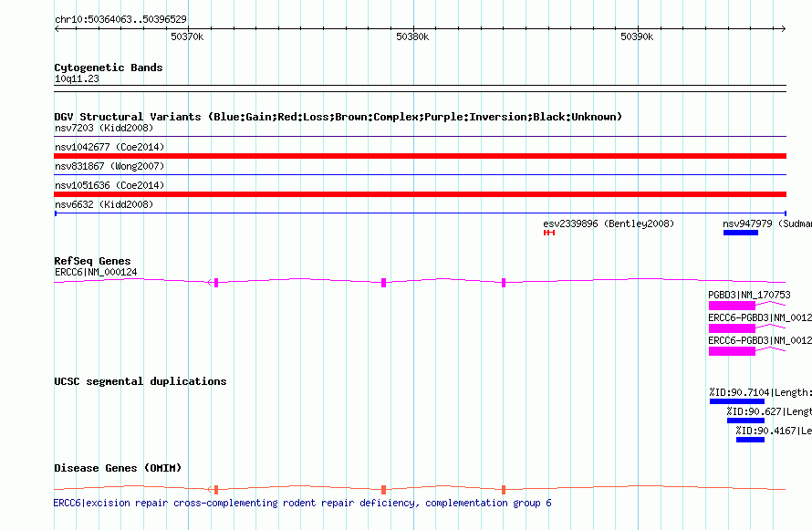Open the DGV Structural Variants track title

pyautogui.click(x=338, y=117)
